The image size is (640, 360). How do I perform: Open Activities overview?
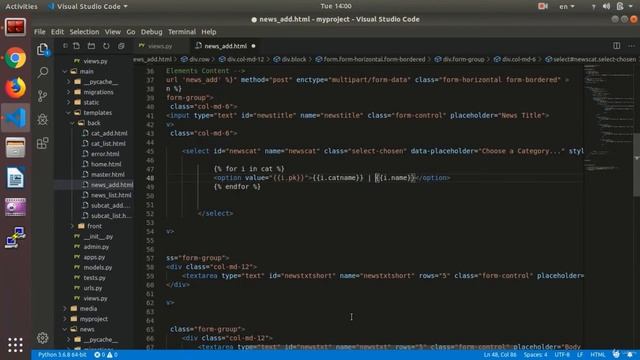point(21,7)
